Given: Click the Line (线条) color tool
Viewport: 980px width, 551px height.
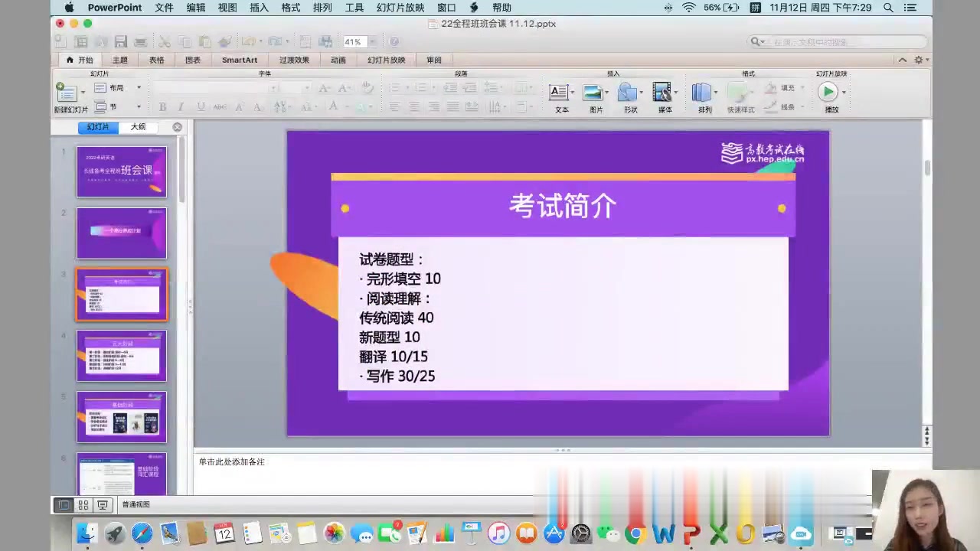Looking at the screenshot, I should (x=780, y=107).
